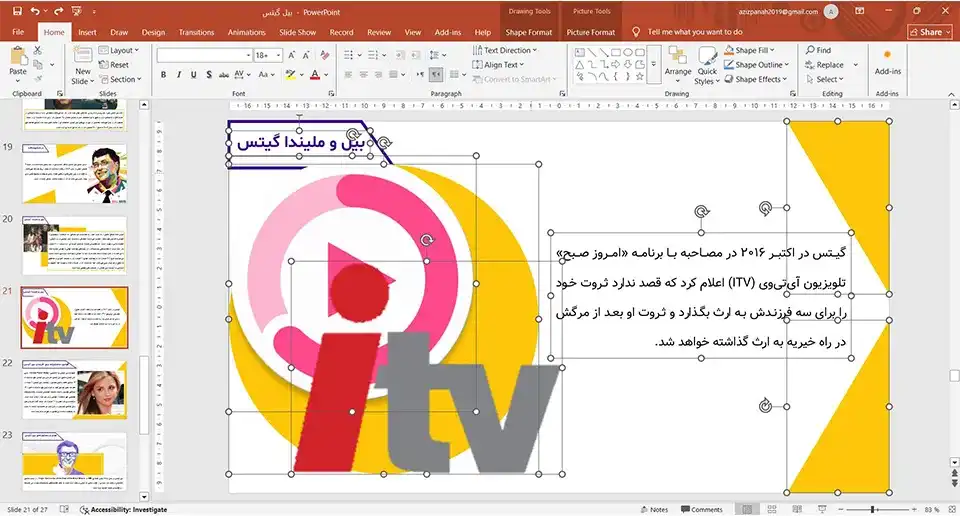Click the Share button
Screen dimensions: 960x516
click(930, 32)
